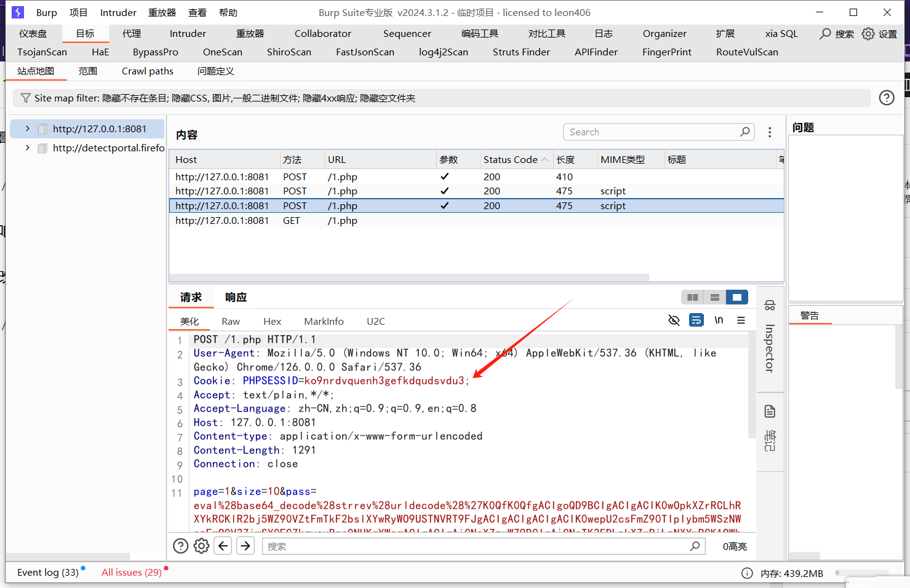Open the log4j2Scan extension tab
Image resolution: width=910 pixels, height=588 pixels.
444,52
